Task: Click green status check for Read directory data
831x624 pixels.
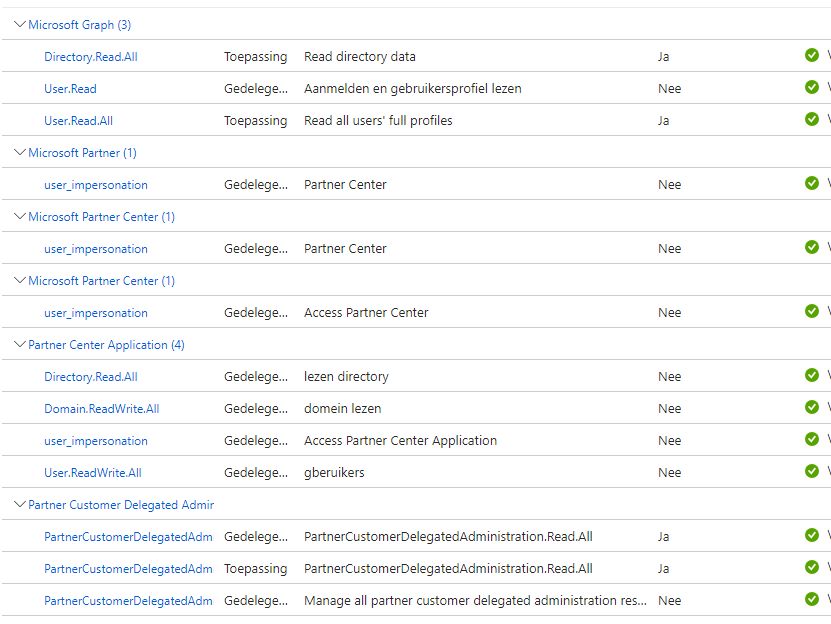Action: [811, 55]
